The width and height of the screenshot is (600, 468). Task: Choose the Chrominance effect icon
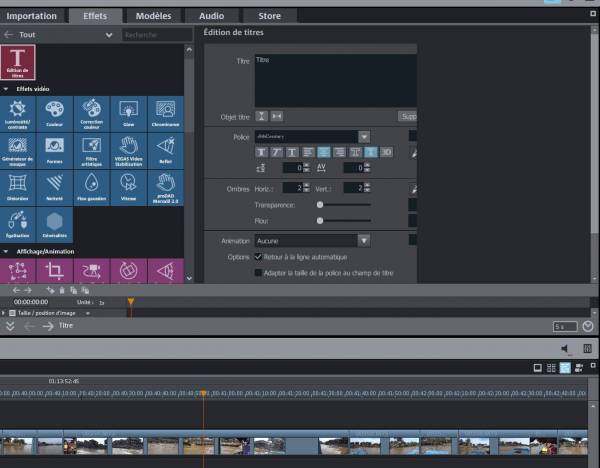point(165,111)
